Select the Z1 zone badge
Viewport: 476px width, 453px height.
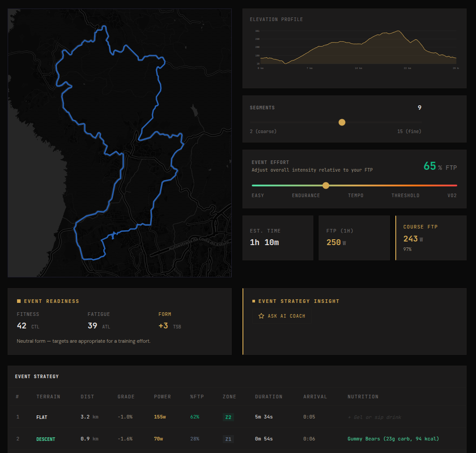point(228,439)
